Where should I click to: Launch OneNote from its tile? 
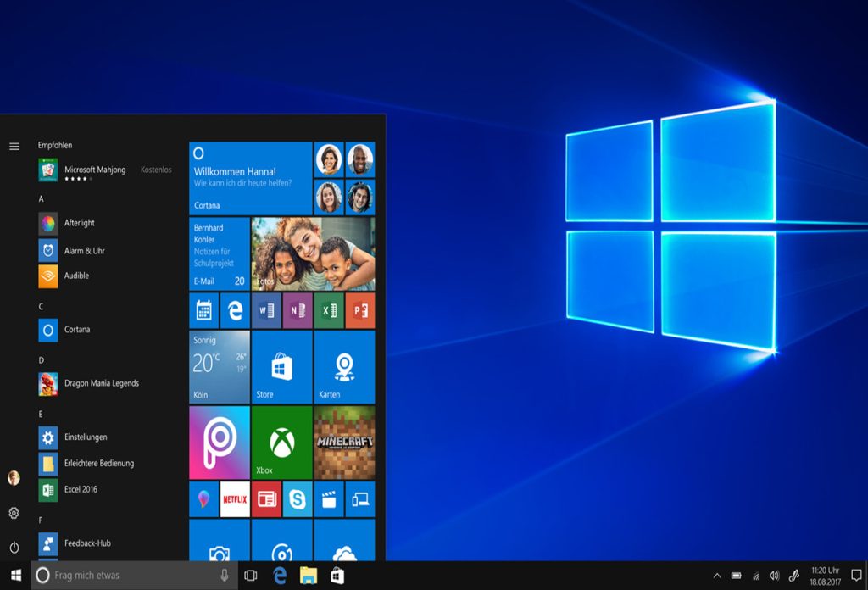click(x=298, y=310)
